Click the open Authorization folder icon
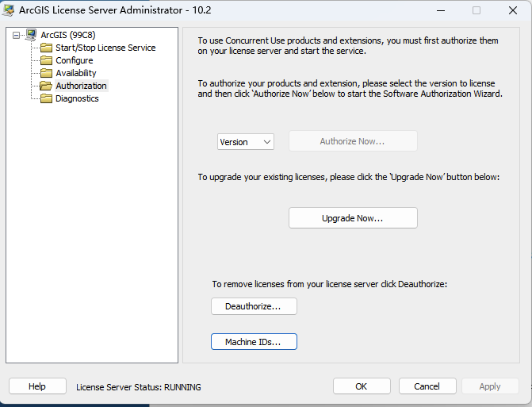 pyautogui.click(x=46, y=86)
